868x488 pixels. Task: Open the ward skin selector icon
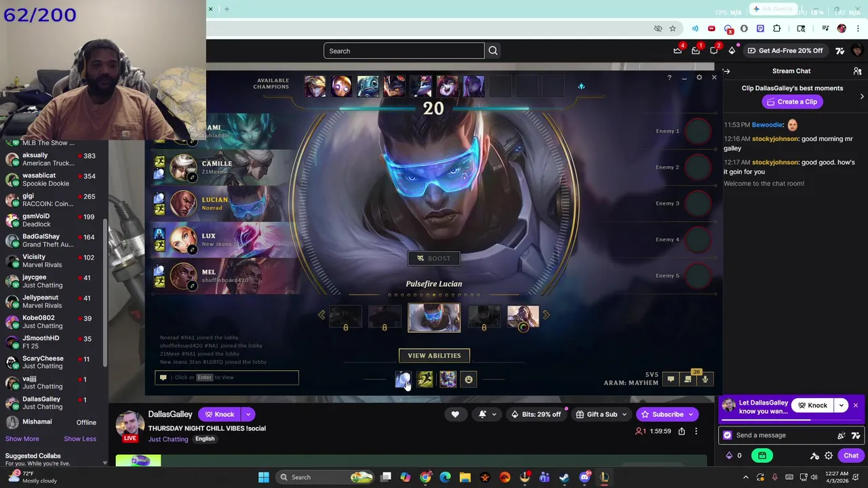[448, 380]
